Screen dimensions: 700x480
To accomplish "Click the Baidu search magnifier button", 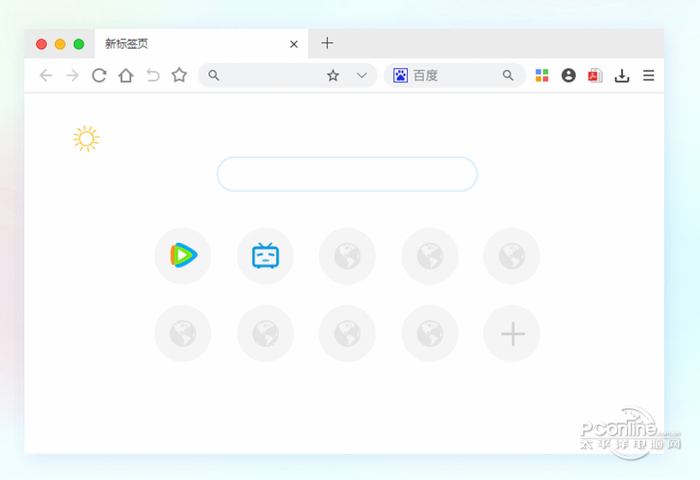I will coord(508,75).
